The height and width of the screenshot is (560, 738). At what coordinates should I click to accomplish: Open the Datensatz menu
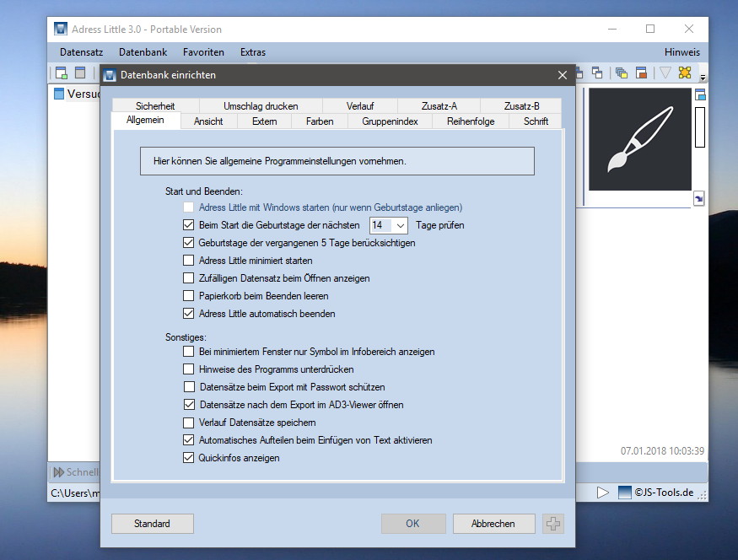[82, 52]
